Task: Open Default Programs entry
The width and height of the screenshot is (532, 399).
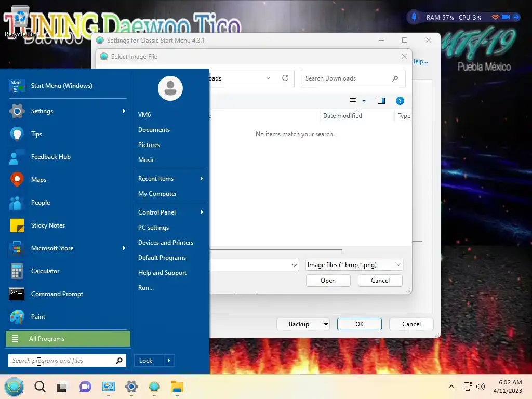Action: tap(162, 258)
